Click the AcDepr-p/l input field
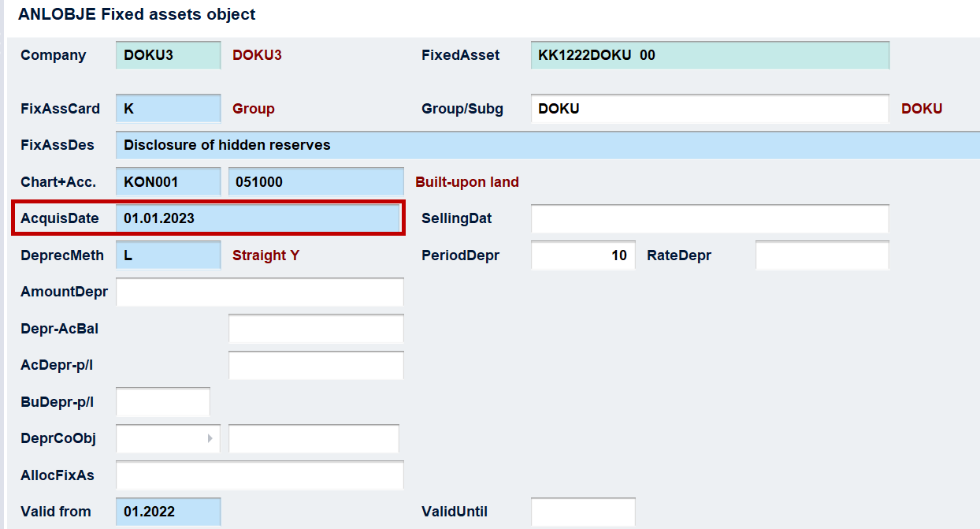 [x=316, y=365]
